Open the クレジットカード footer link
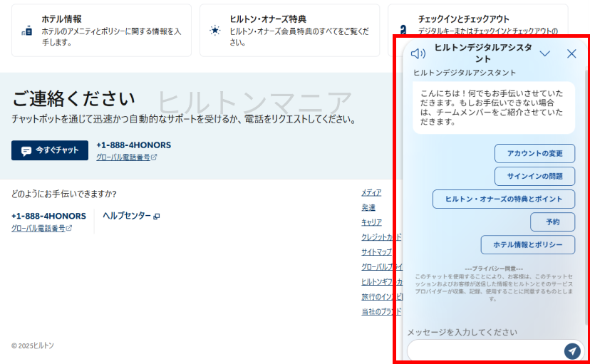 (381, 237)
